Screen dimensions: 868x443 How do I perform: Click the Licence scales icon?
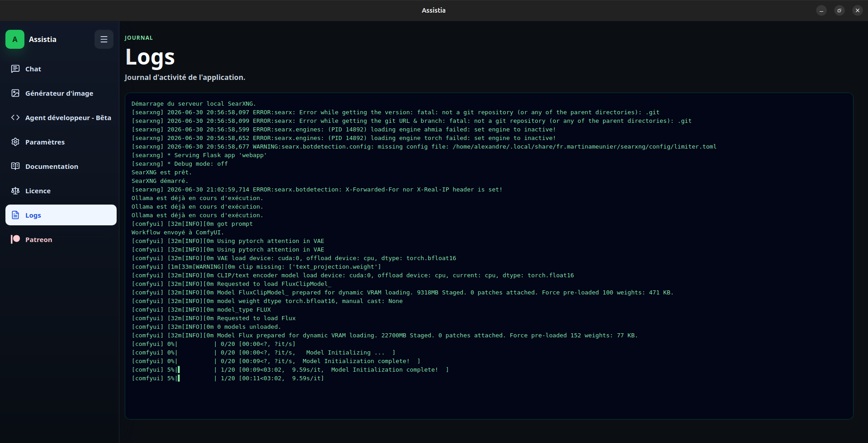point(15,191)
